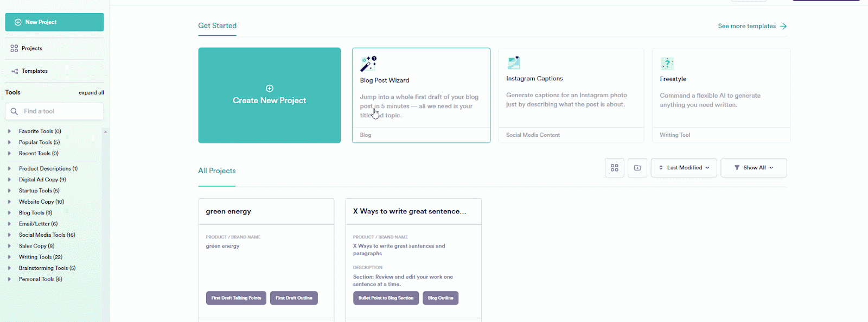Click the arrow beside See more templates

point(783,26)
